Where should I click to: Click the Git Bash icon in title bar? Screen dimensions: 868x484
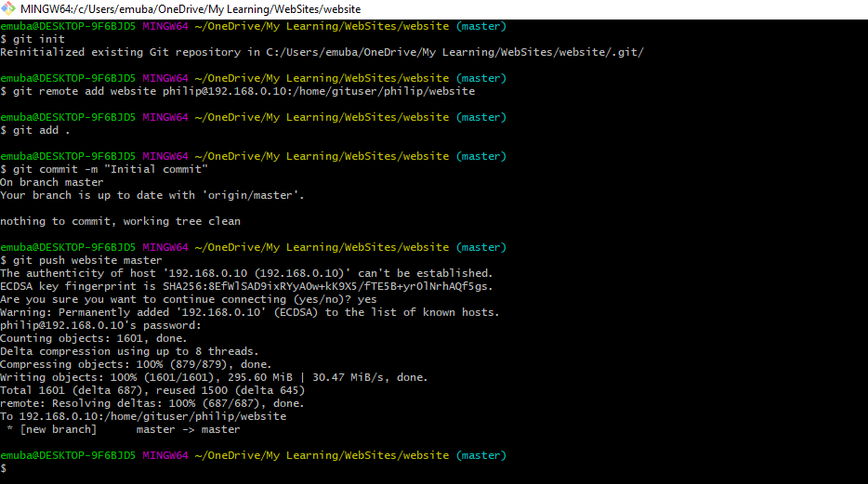(x=8, y=8)
